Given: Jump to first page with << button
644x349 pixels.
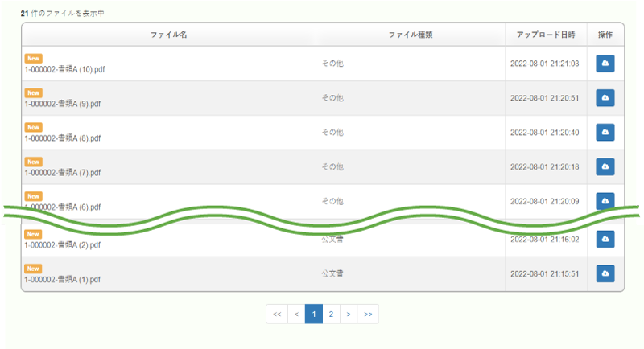Looking at the screenshot, I should pyautogui.click(x=277, y=314).
